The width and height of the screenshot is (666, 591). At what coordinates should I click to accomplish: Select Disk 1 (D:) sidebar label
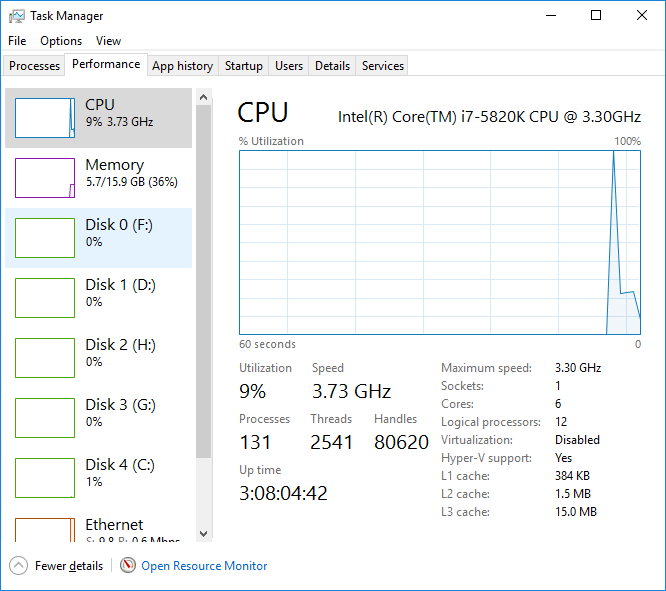[120, 285]
